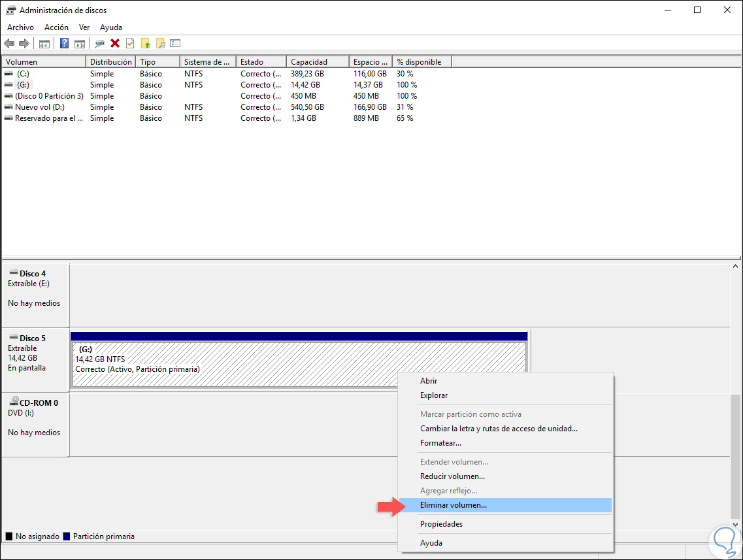This screenshot has width=743, height=560.
Task: Sort by the Estado column header
Action: pos(261,62)
